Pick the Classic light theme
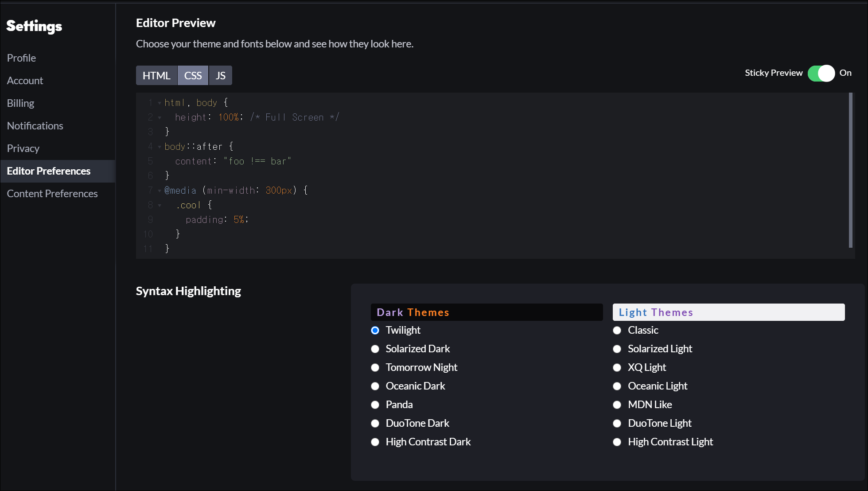 (617, 331)
